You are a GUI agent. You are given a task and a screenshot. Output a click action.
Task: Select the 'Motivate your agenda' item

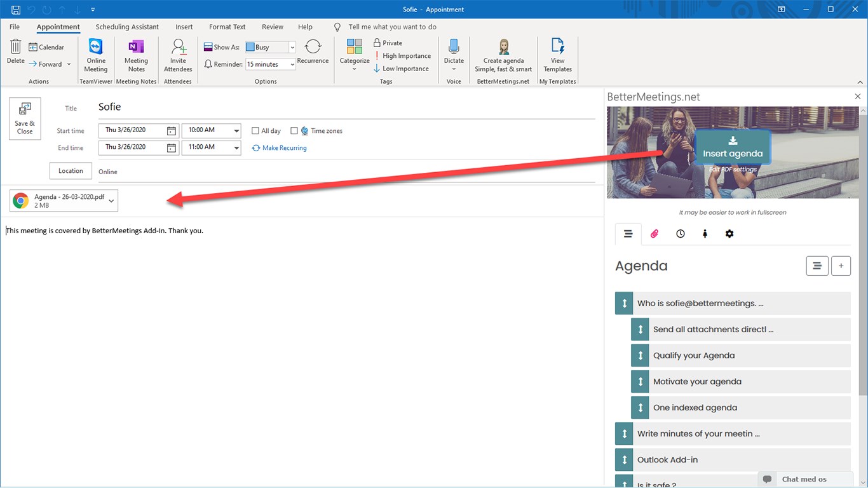click(x=741, y=381)
